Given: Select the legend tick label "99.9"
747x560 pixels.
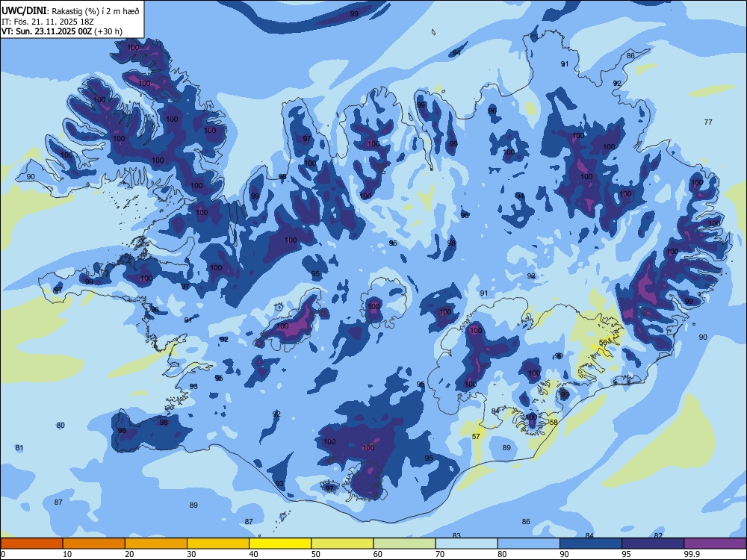Looking at the screenshot, I should 692,554.
